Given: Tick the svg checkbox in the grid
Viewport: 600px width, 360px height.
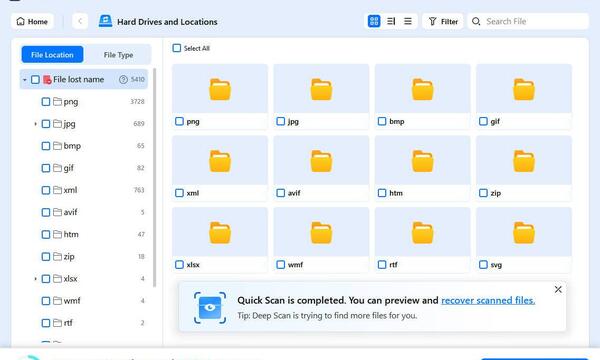Looking at the screenshot, I should [x=483, y=264].
